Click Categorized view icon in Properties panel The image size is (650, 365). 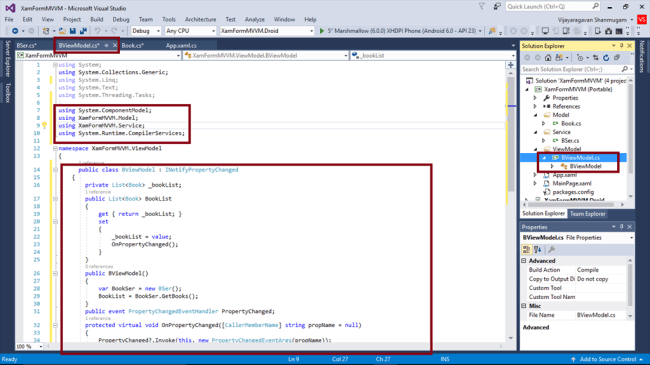point(526,249)
